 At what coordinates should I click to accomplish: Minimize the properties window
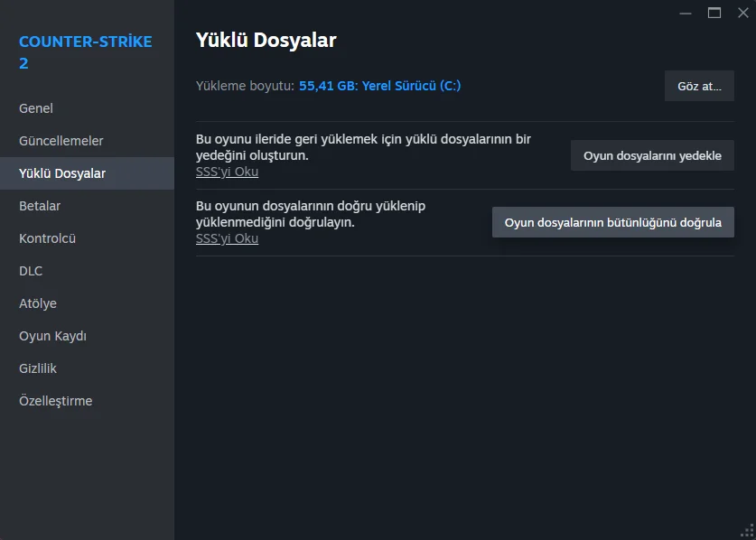pyautogui.click(x=686, y=13)
